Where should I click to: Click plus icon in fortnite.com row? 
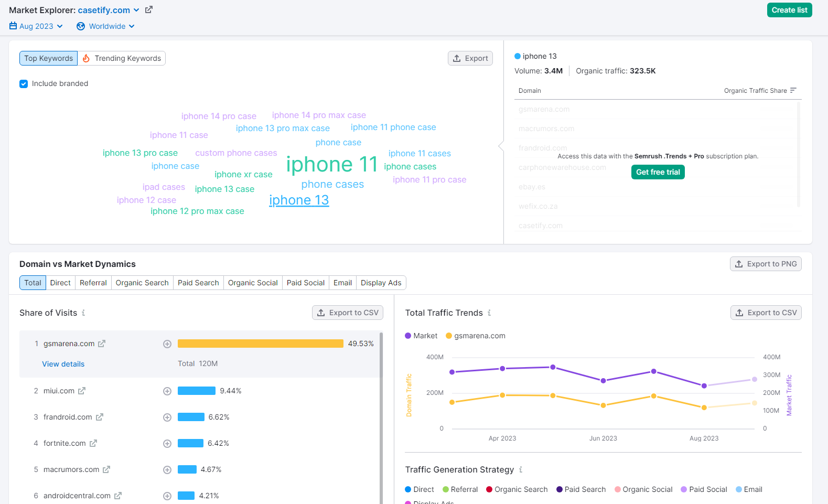167,444
